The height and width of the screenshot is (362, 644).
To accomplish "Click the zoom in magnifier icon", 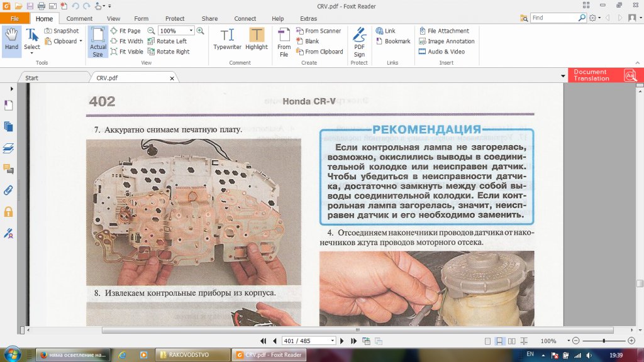I will [201, 31].
